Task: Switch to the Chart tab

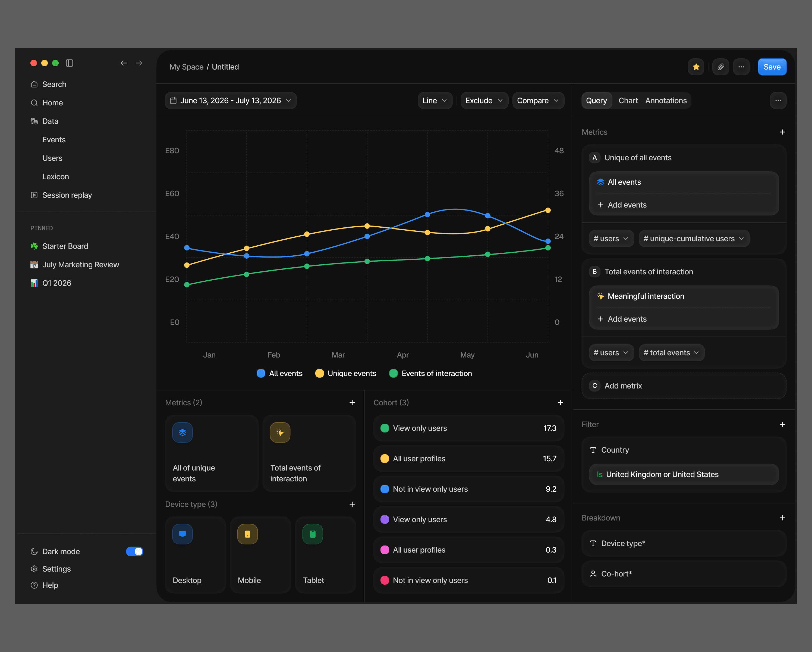Action: [628, 101]
